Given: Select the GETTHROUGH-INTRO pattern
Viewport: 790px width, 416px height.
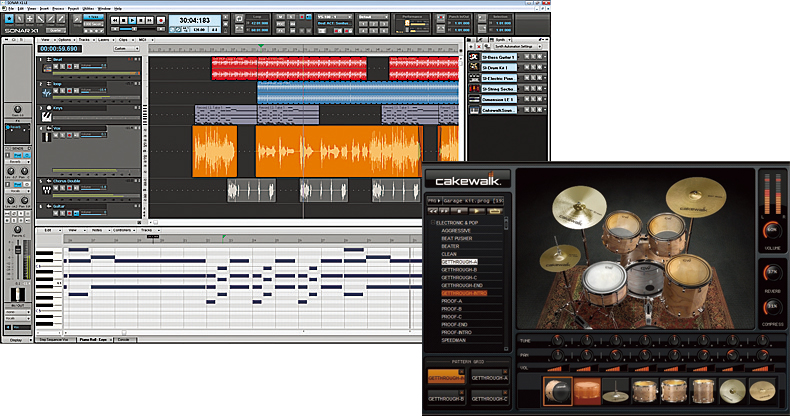Looking at the screenshot, I should (x=464, y=293).
